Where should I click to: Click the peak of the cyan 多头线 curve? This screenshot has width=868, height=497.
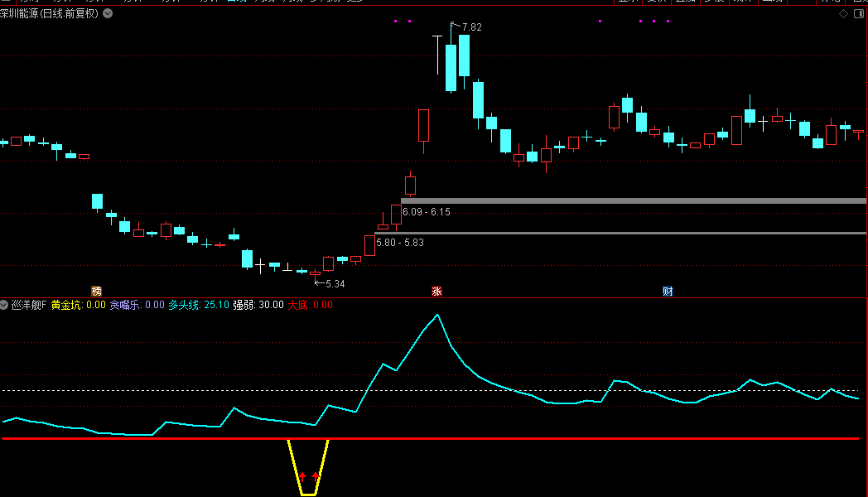coord(437,316)
